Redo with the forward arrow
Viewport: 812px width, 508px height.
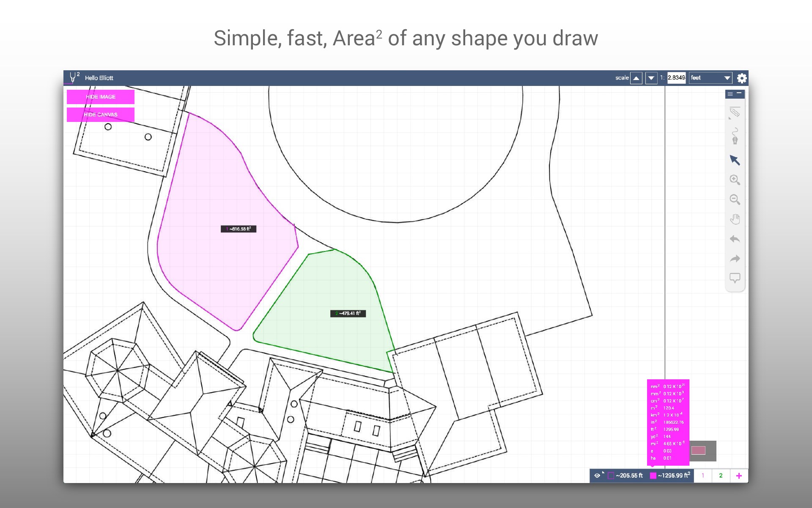point(735,259)
